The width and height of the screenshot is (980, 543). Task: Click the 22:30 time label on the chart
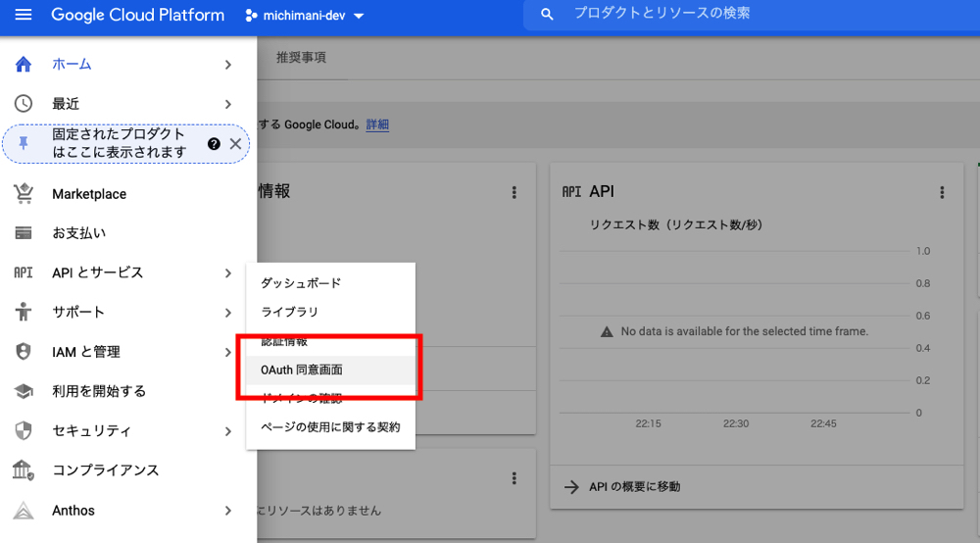click(736, 423)
